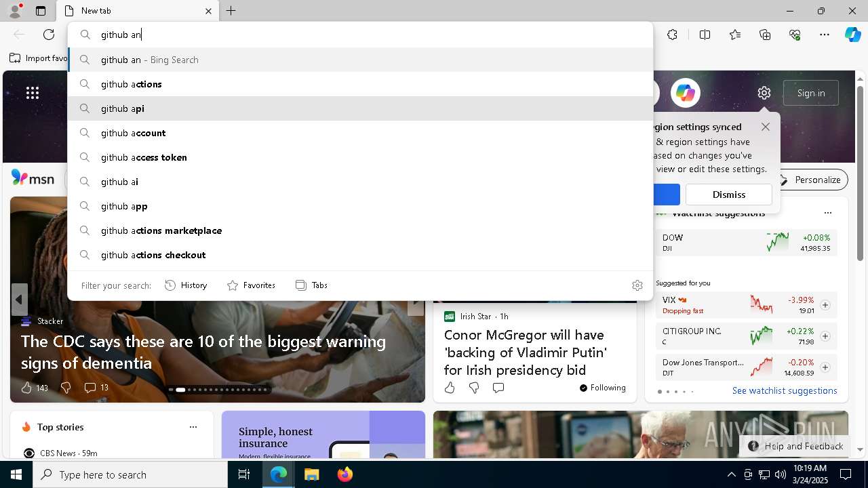Open the Import favorites bookmark item
The height and width of the screenshot is (488, 868).
pyautogui.click(x=38, y=58)
